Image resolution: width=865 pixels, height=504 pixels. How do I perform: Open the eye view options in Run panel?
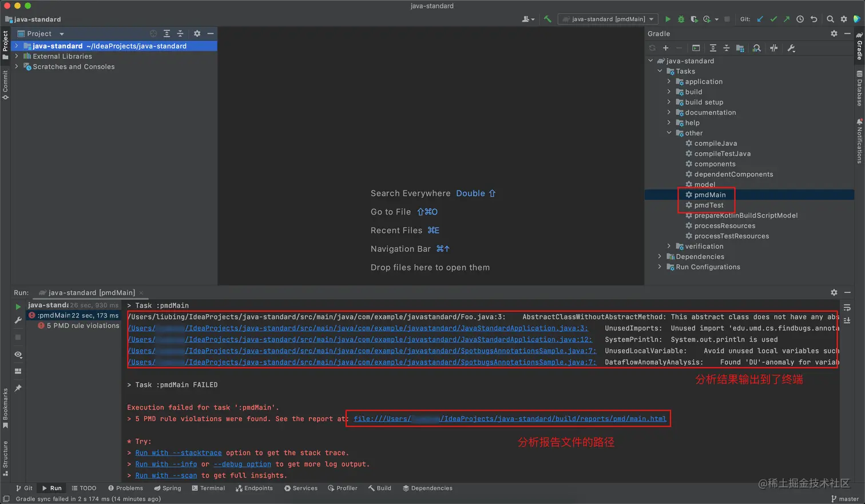(x=18, y=355)
